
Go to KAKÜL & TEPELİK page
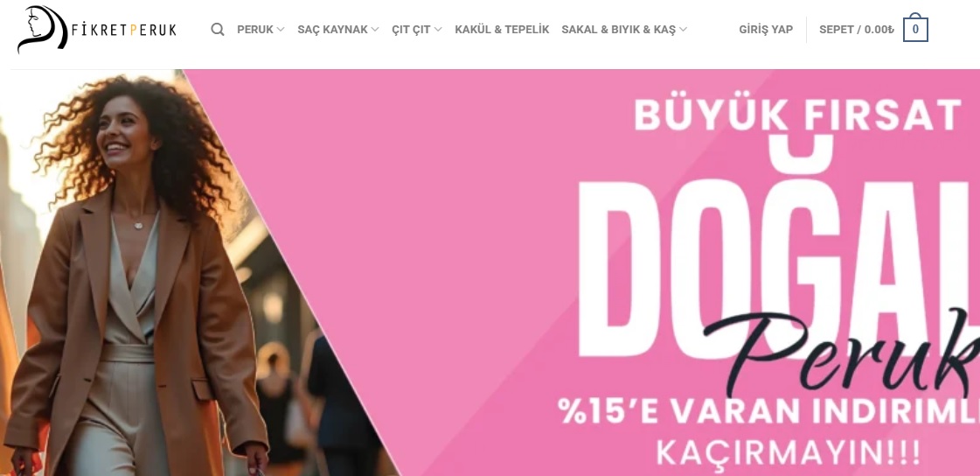tap(502, 30)
